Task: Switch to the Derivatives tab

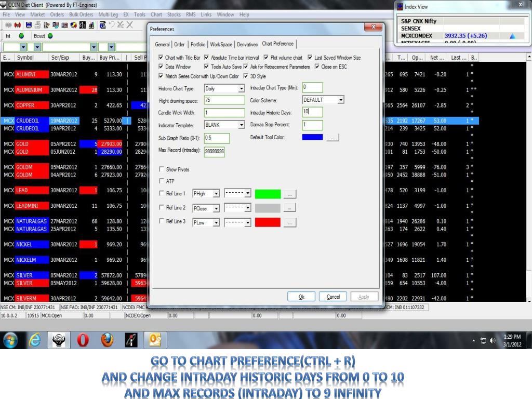Action: [x=247, y=45]
